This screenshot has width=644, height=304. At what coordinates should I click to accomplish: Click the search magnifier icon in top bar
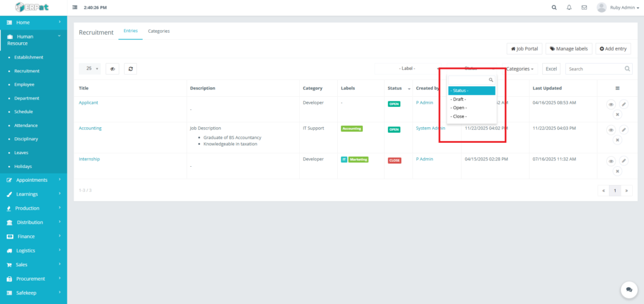click(553, 8)
